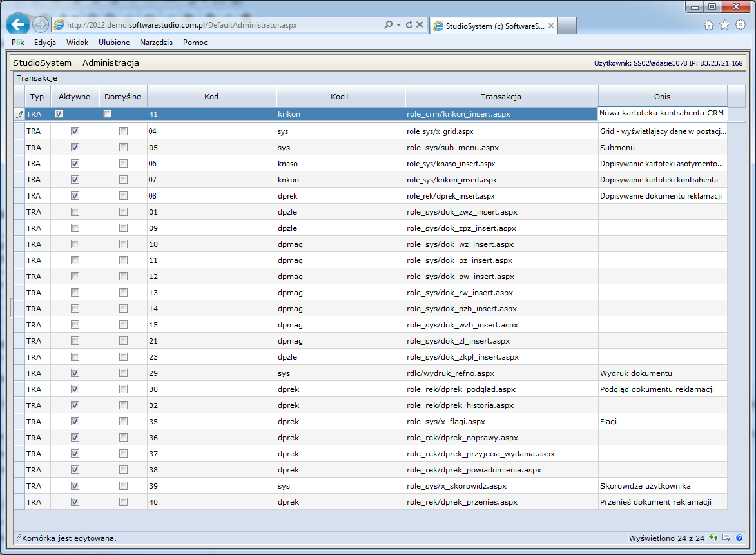
Task: Click the export icon in status bar
Action: coord(726,538)
